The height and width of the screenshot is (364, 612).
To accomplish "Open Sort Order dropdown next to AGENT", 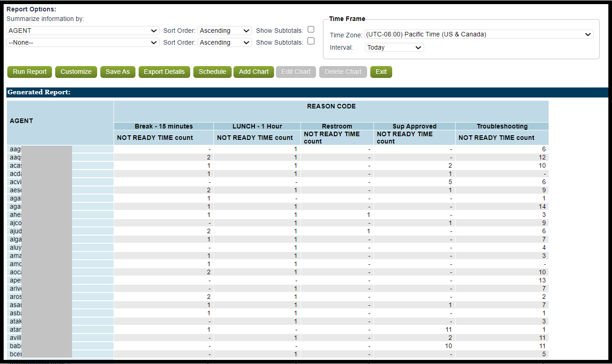I will pyautogui.click(x=225, y=31).
